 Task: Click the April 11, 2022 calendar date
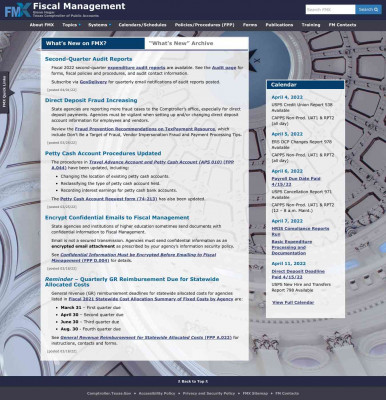(288, 263)
